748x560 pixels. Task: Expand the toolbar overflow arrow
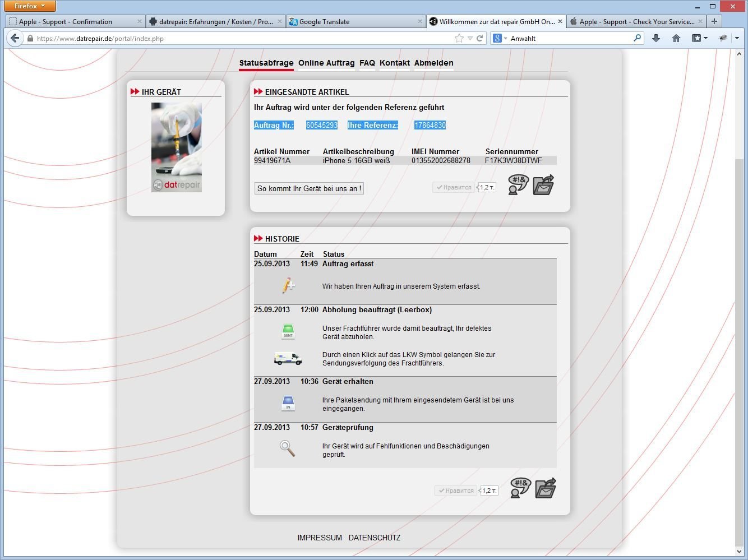coord(737,38)
